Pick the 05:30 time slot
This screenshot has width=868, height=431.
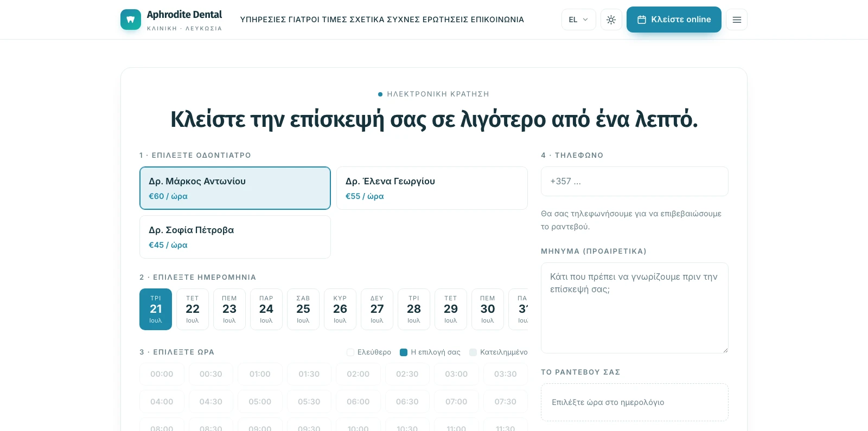pyautogui.click(x=309, y=402)
